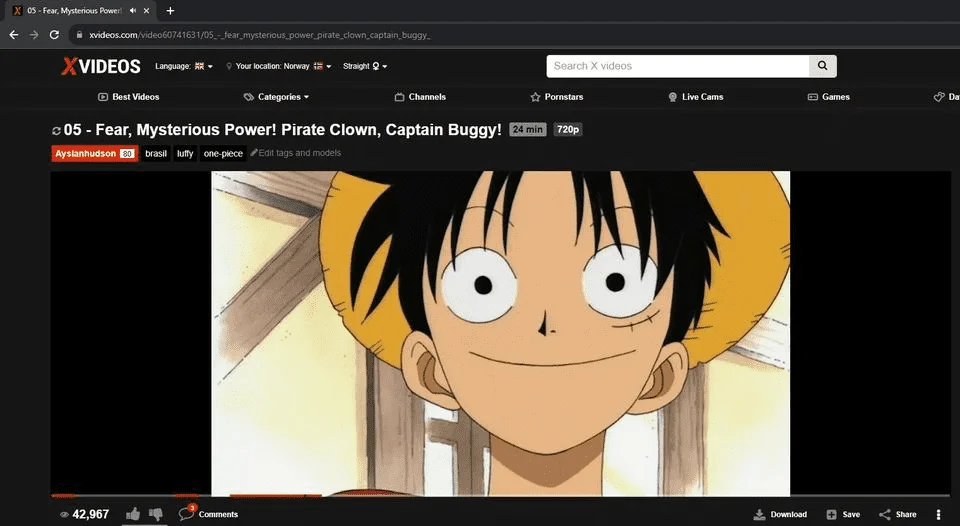The image size is (960, 526).
Task: Click the 24 min duration badge
Action: [x=527, y=130]
